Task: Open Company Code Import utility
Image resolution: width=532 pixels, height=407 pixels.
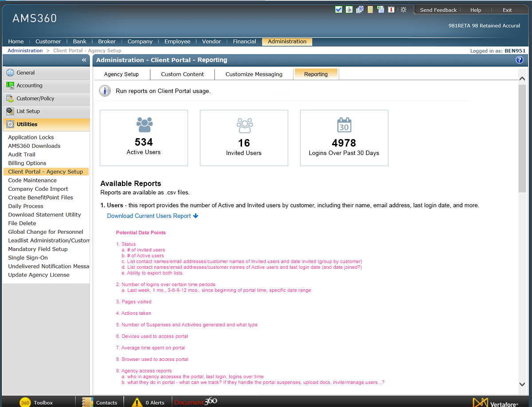Action: click(38, 189)
